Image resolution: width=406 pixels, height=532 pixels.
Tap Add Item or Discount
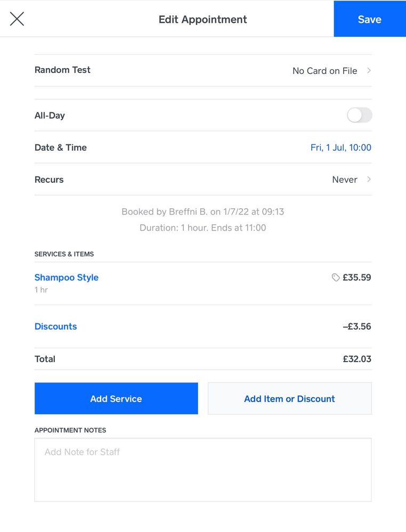click(x=289, y=398)
